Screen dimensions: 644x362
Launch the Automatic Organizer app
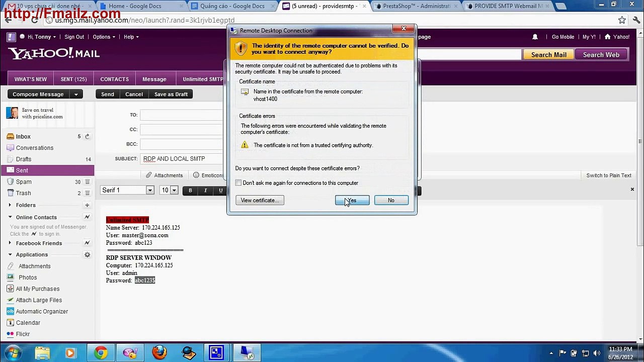[x=42, y=311]
